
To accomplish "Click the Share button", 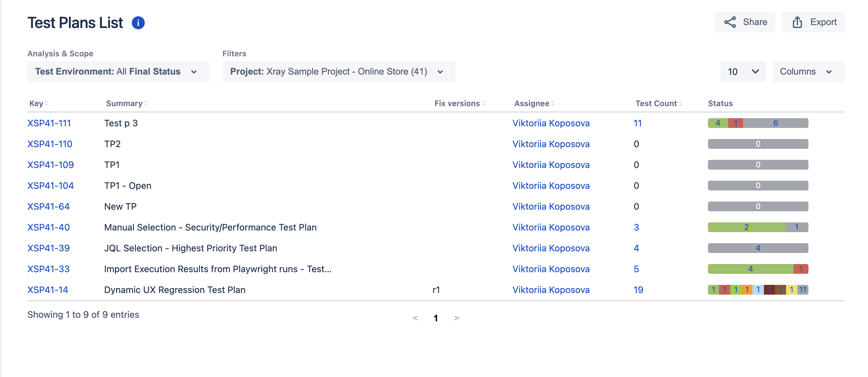I will [x=744, y=22].
